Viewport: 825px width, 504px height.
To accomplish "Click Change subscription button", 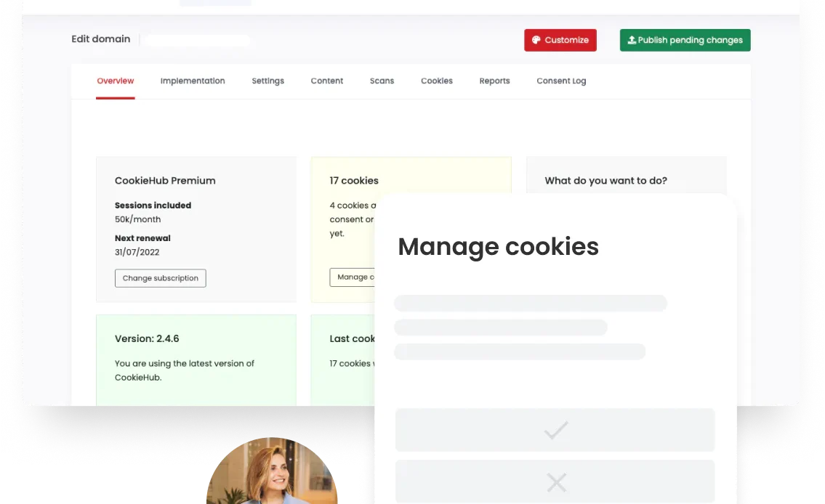I will (x=161, y=278).
